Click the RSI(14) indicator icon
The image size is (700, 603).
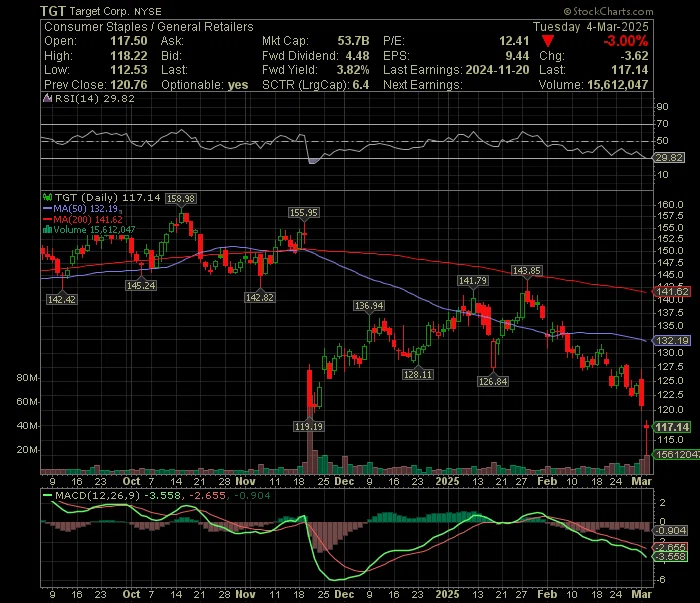click(x=47, y=98)
